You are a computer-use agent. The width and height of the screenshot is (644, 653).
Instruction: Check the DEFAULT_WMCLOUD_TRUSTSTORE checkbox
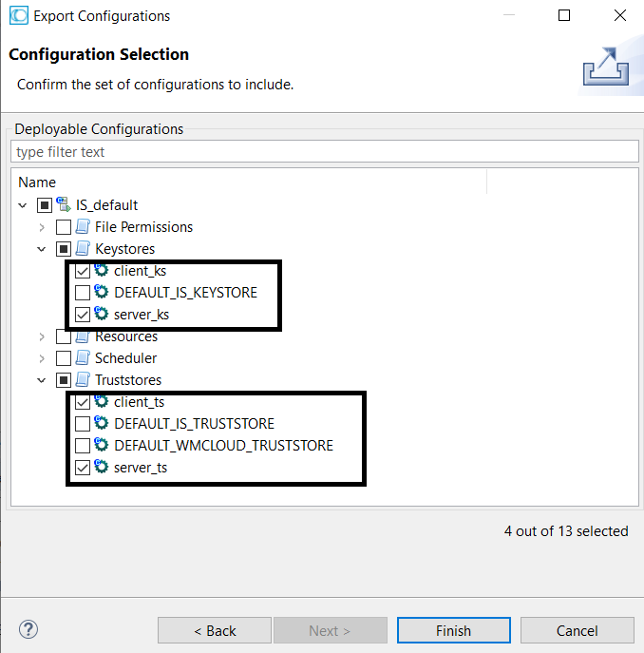pos(83,446)
